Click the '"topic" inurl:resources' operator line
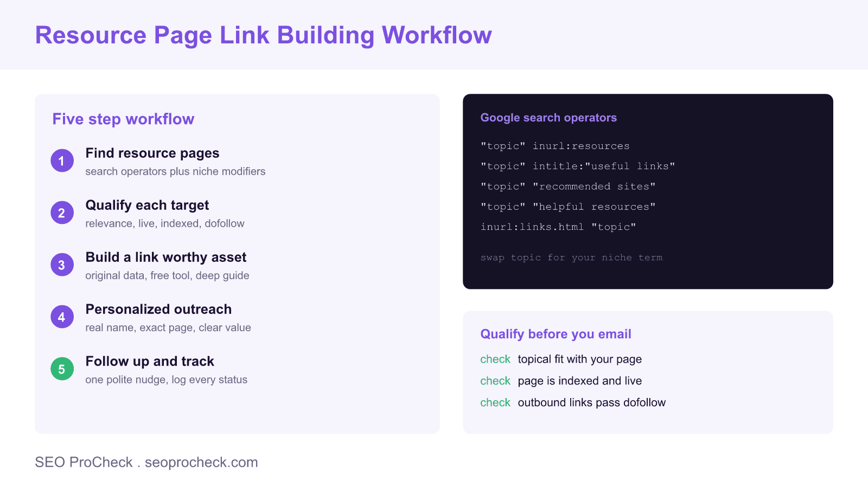Image resolution: width=868 pixels, height=488 pixels. [555, 146]
